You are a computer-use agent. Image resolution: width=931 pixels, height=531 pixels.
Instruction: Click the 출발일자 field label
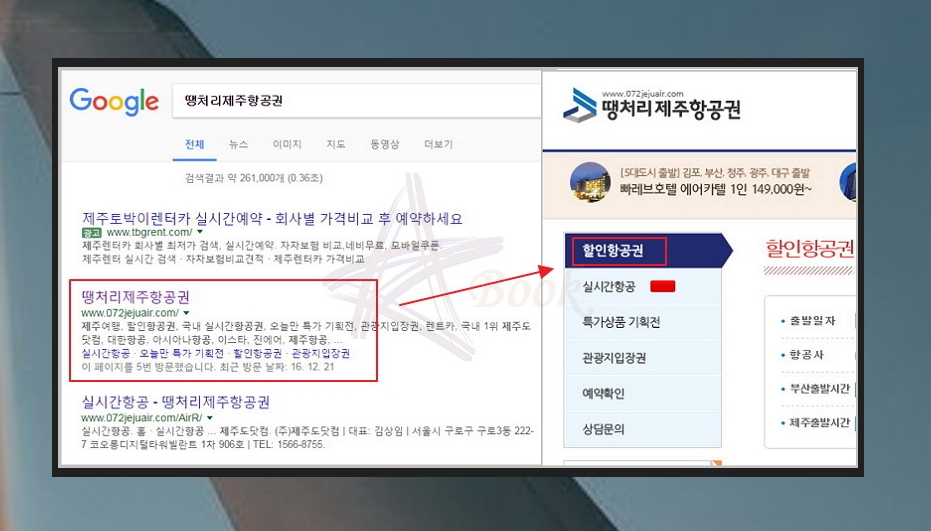(x=812, y=321)
